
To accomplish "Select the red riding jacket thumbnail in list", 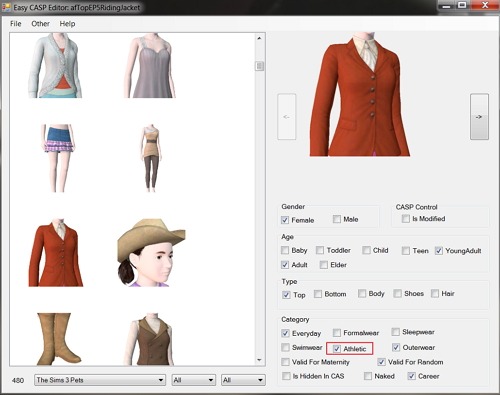I will pyautogui.click(x=56, y=253).
